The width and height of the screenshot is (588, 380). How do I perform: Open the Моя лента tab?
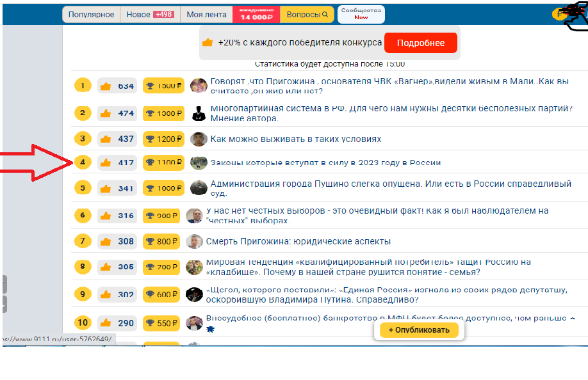pos(205,15)
